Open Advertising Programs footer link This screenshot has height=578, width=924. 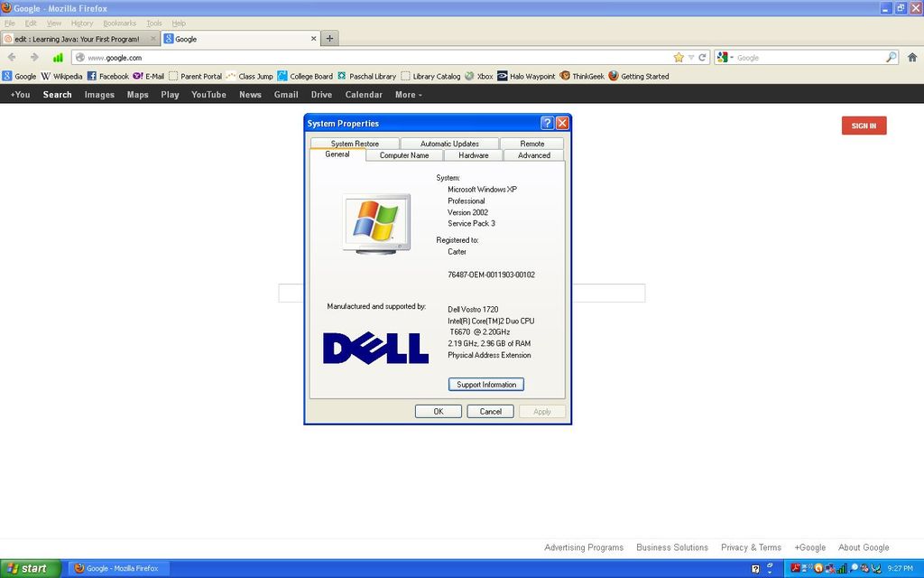click(x=584, y=547)
